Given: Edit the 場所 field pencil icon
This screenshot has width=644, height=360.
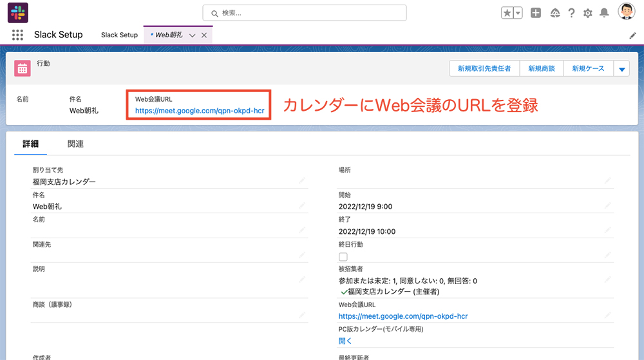Looking at the screenshot, I should click(607, 180).
